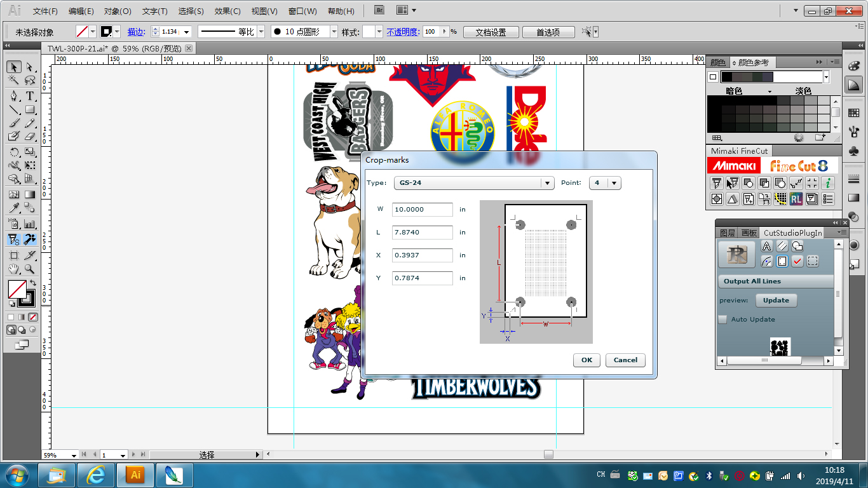Switch to the 画板 tab
868x488 pixels.
coord(749,233)
